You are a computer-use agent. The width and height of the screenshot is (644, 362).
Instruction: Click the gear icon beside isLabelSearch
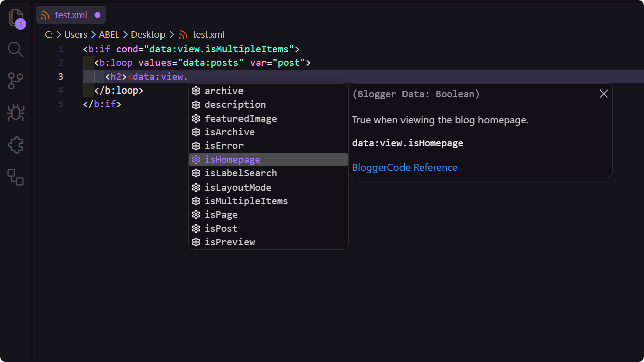click(196, 173)
